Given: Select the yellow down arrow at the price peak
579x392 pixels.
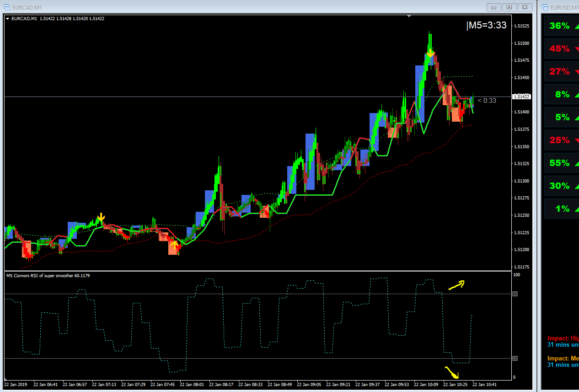Looking at the screenshot, I should [430, 54].
